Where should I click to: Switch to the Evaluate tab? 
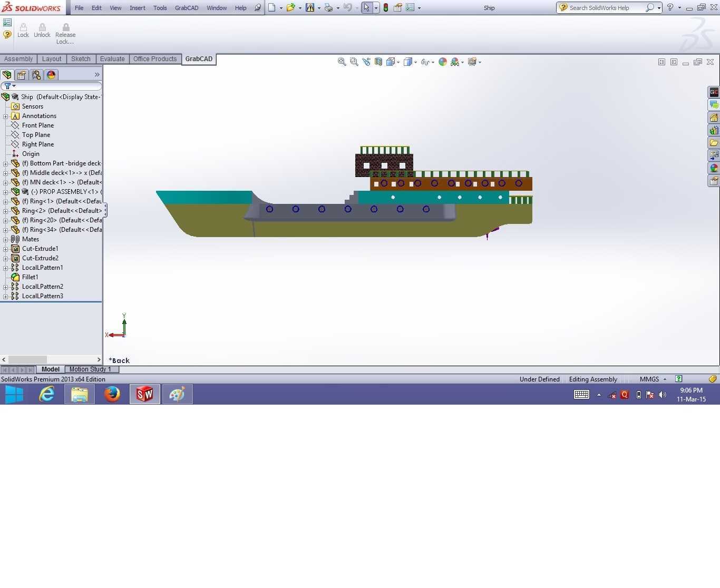point(112,59)
